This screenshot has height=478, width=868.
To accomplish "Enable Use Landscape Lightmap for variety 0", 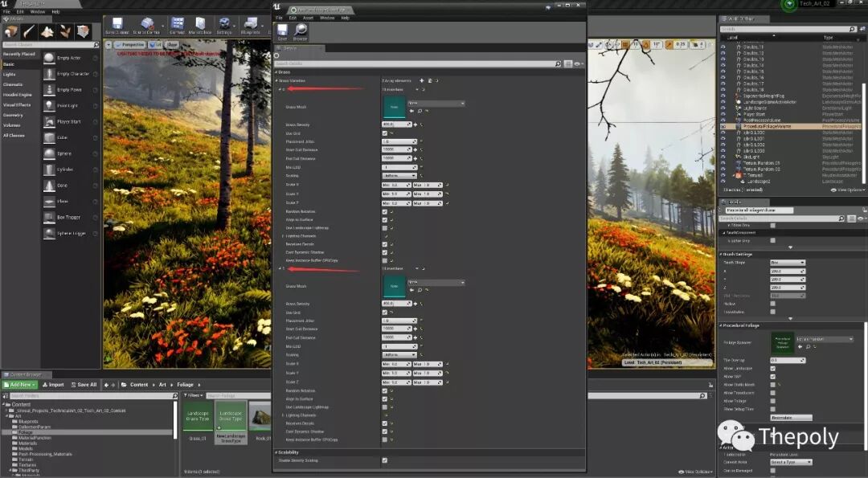I will pos(385,228).
